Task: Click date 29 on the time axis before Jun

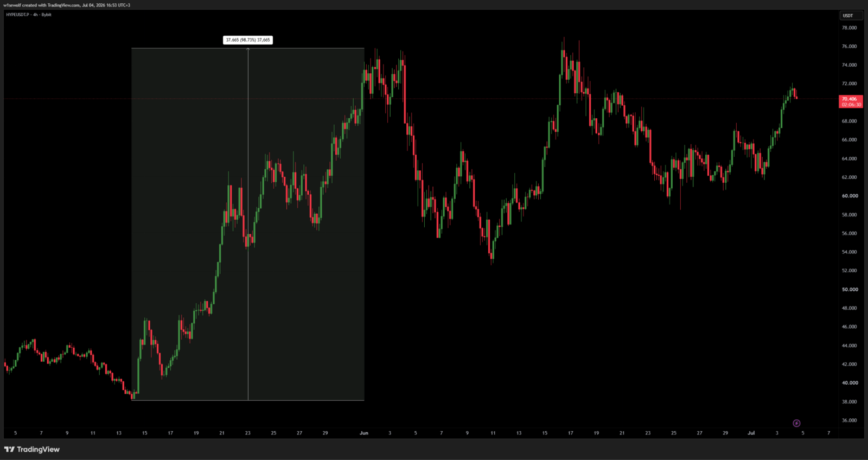Action: click(x=325, y=433)
